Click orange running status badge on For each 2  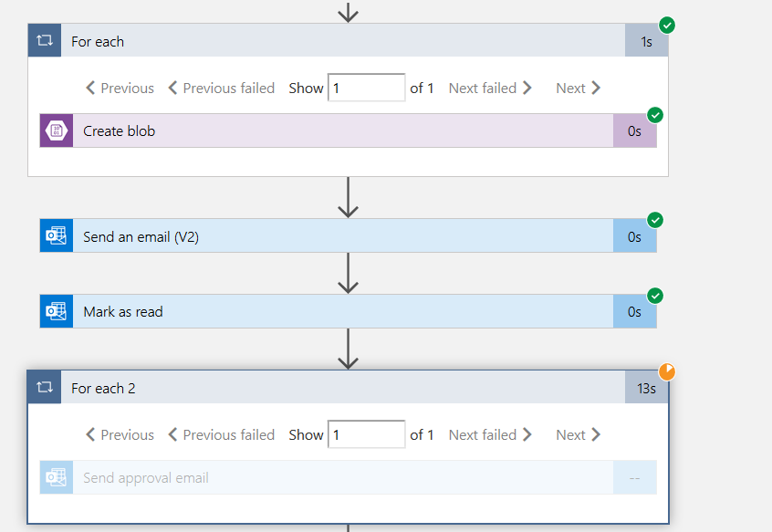click(668, 371)
